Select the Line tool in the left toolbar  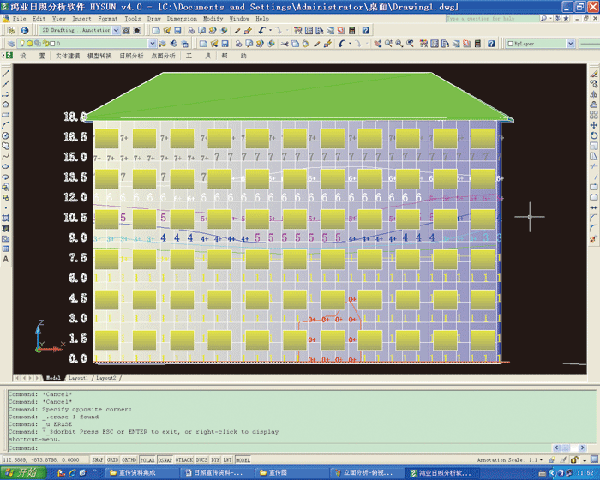[x=5, y=73]
